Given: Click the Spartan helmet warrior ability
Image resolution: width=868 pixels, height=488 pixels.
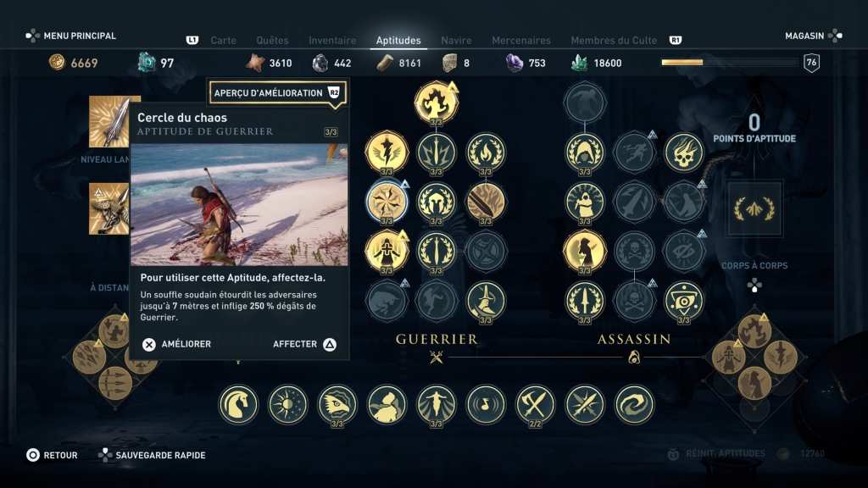Looking at the screenshot, I should point(437,202).
